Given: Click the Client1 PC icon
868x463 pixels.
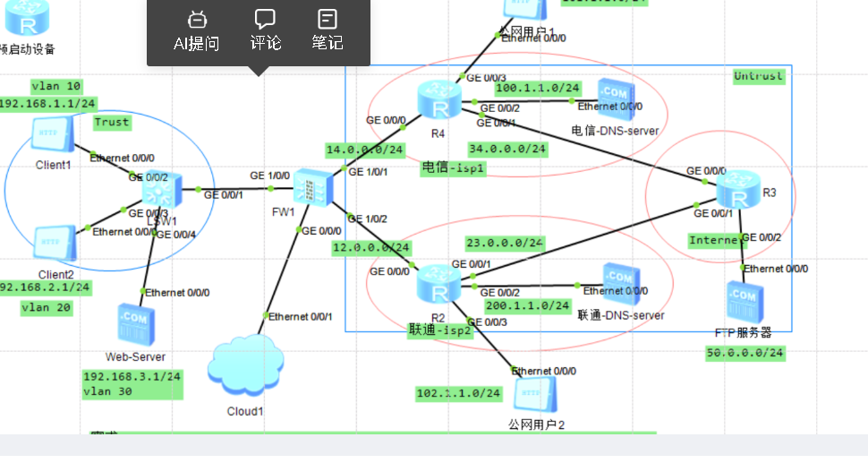Looking at the screenshot, I should [x=53, y=134].
